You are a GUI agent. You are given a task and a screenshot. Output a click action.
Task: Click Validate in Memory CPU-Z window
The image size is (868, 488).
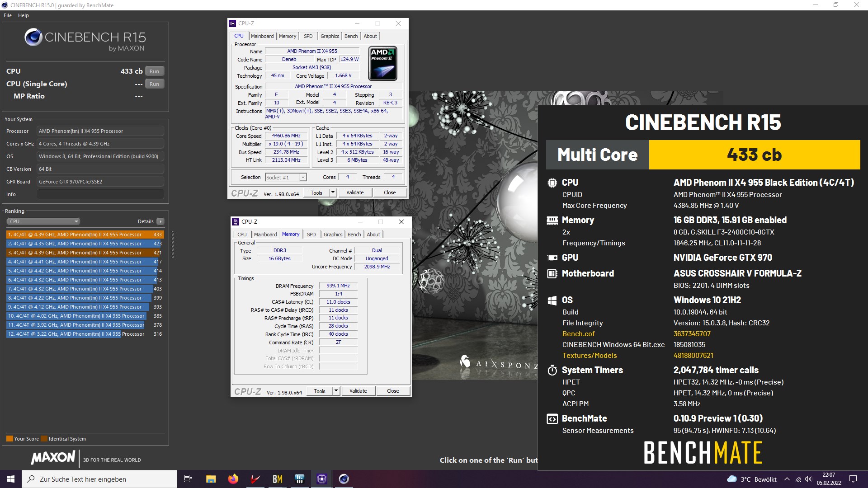358,391
